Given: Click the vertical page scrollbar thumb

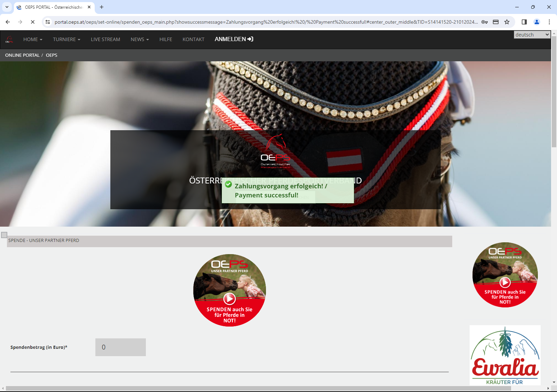Looking at the screenshot, I should point(554,92).
